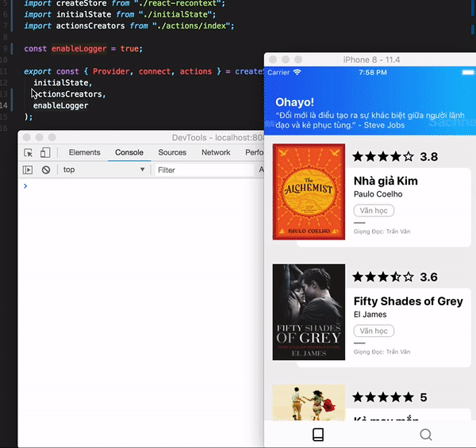476x448 pixels.
Task: Click the Provider identifier in code
Action: pos(111,71)
